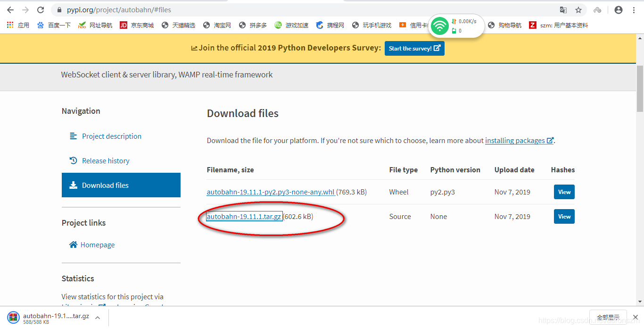Open the 淘宝网 bookmark

pyautogui.click(x=217, y=25)
